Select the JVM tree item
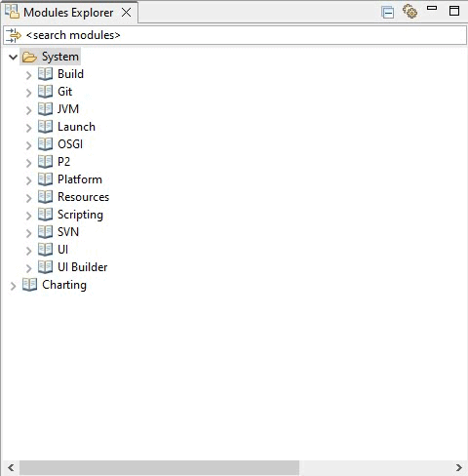Screen dimensions: 468x476 pos(68,109)
